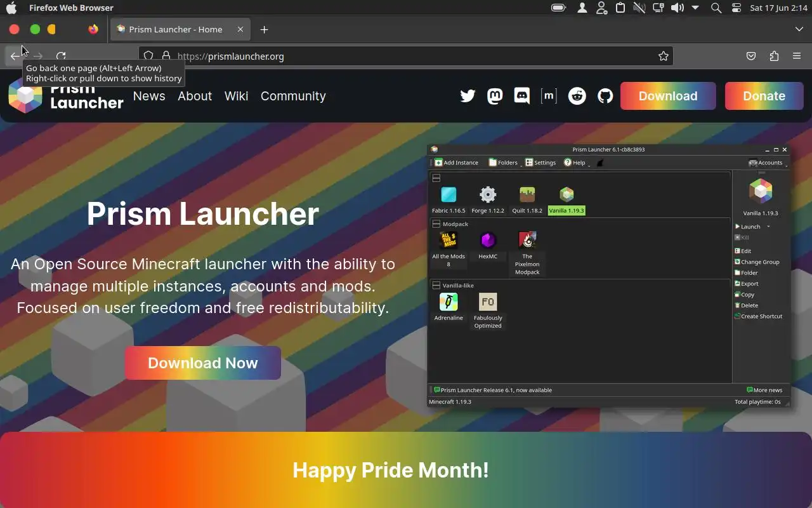Open Firefox View pinned icon
The width and height of the screenshot is (812, 508).
pos(93,29)
